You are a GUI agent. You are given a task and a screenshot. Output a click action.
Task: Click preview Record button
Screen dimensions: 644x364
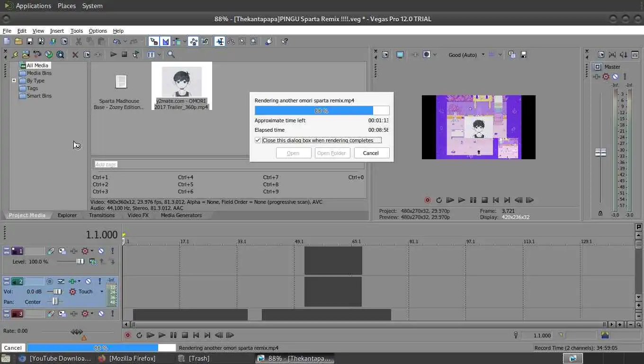pos(428,200)
